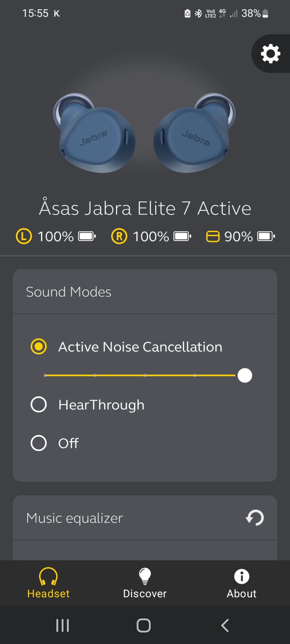This screenshot has height=644, width=290.
Task: Tap the Åsas Jabra Elite 7 Active name
Action: point(145,208)
